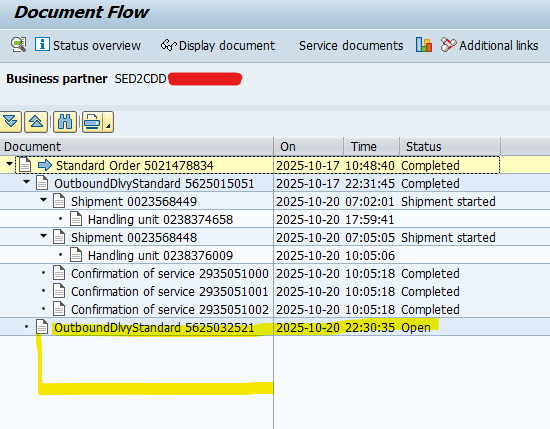Open the Print options dropdown arrow
The image size is (550, 429).
click(x=108, y=122)
